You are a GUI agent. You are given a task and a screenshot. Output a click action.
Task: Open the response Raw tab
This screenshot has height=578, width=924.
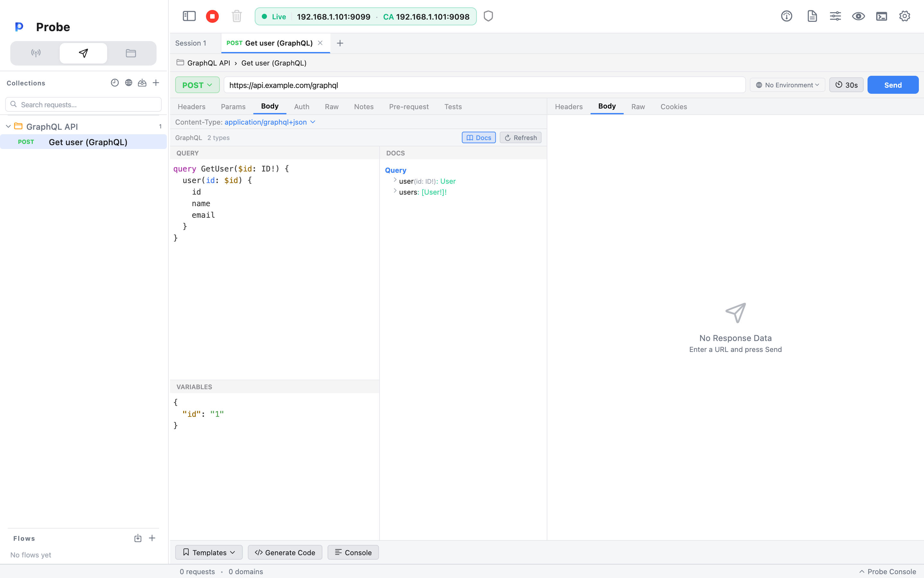[x=638, y=107]
